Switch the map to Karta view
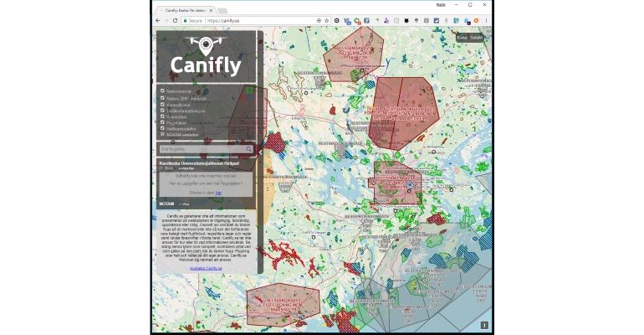 pos(463,38)
